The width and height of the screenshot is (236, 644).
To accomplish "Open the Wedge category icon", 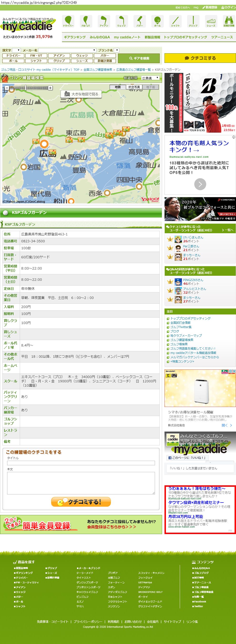I will coord(122,21).
